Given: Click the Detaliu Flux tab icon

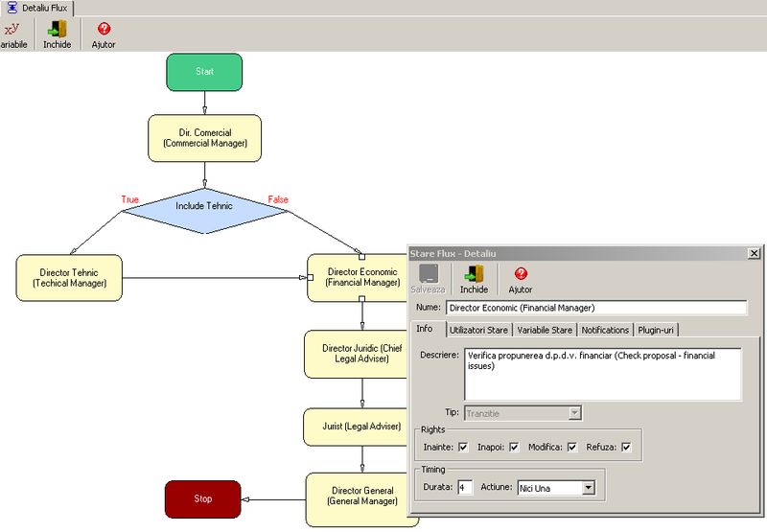Looking at the screenshot, I should click(12, 8).
